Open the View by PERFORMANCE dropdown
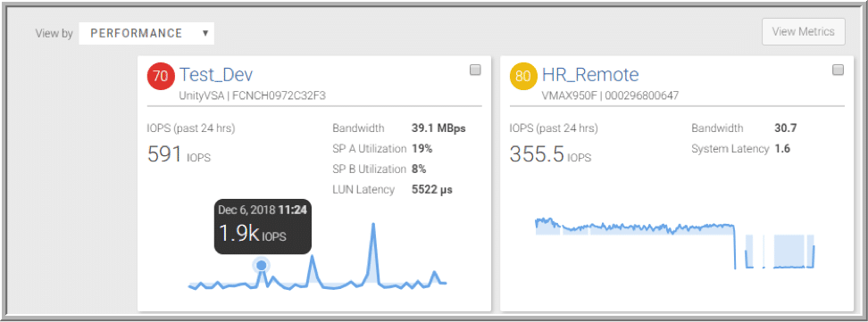868x322 pixels. (146, 33)
